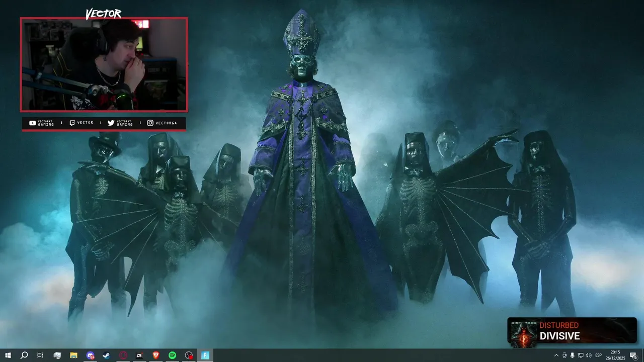The image size is (644, 362).
Task: Open clock showing 20:15 26/12/2025
Action: [x=615, y=355]
